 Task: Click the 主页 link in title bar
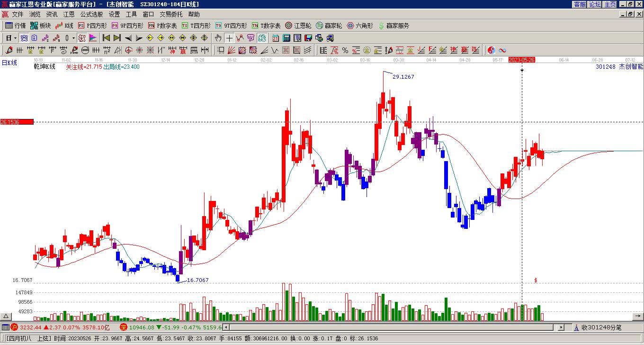pos(610,4)
